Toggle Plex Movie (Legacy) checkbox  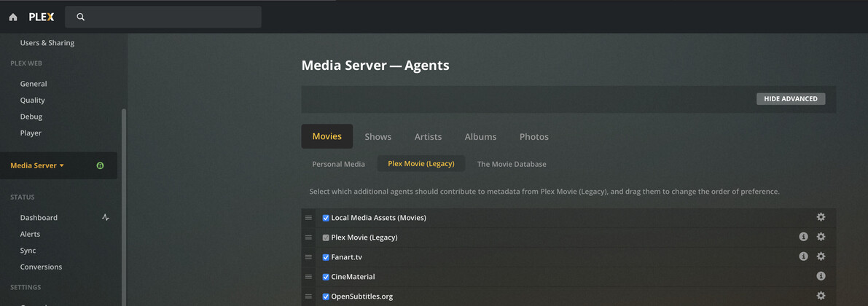tap(326, 238)
